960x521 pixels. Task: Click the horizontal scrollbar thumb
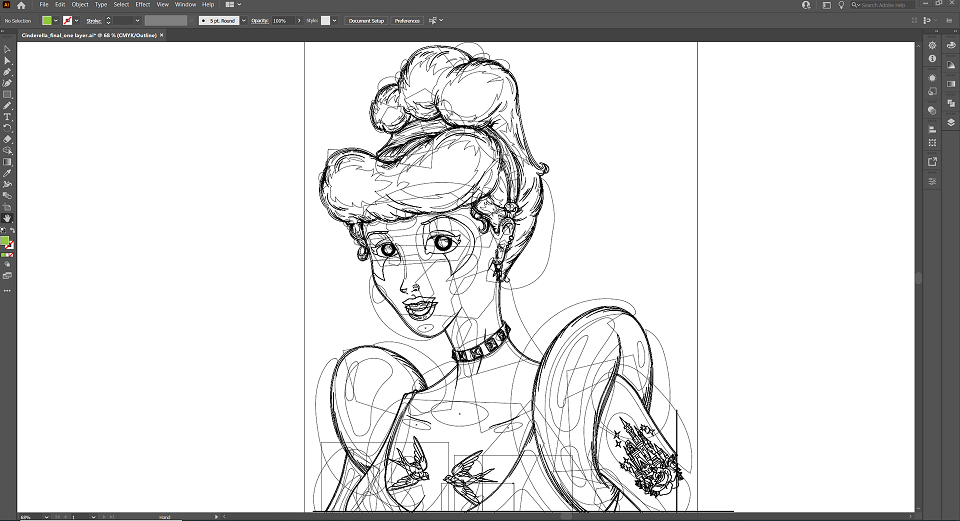point(566,517)
